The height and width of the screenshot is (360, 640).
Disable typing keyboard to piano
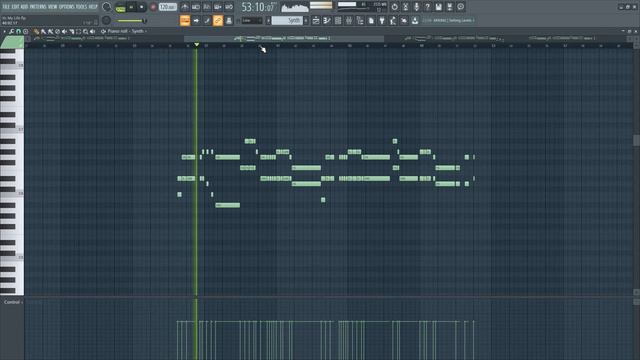(x=185, y=20)
